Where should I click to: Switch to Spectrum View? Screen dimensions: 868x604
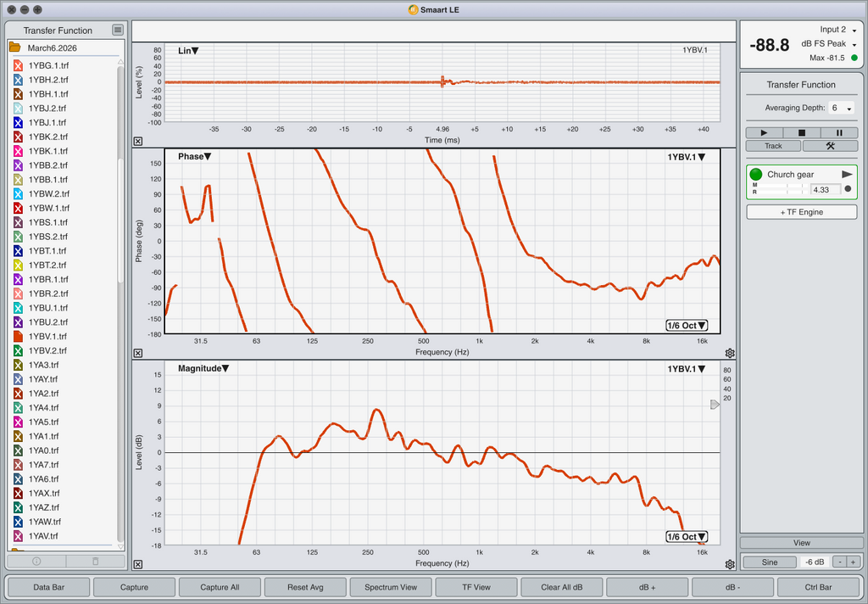(x=390, y=587)
